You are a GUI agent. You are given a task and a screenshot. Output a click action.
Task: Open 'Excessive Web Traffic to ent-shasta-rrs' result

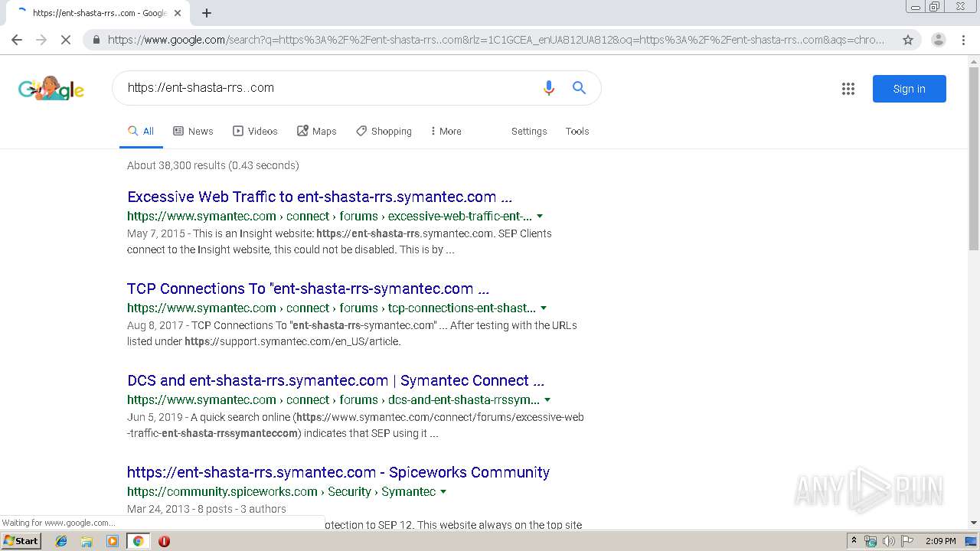coord(319,197)
